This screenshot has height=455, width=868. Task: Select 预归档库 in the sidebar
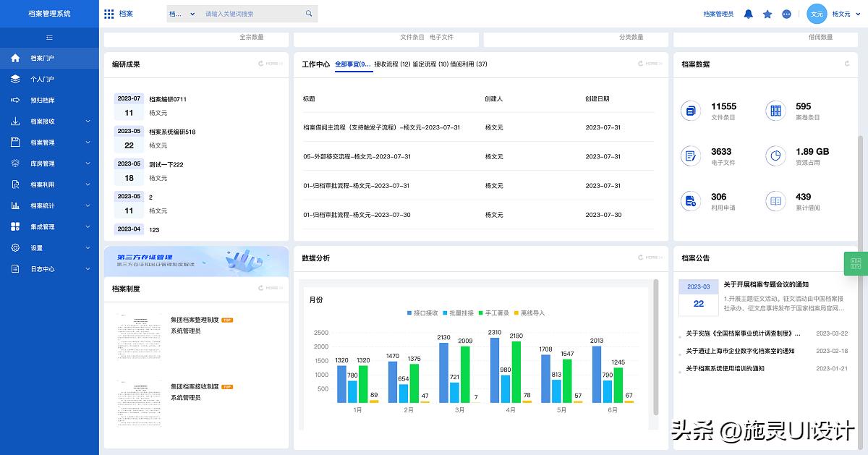pyautogui.click(x=43, y=101)
